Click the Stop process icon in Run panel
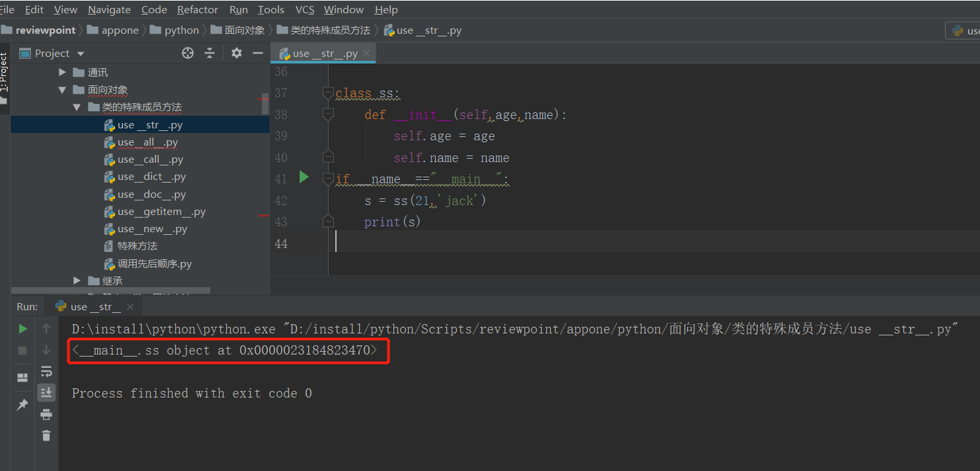This screenshot has width=980, height=471. coord(22,349)
